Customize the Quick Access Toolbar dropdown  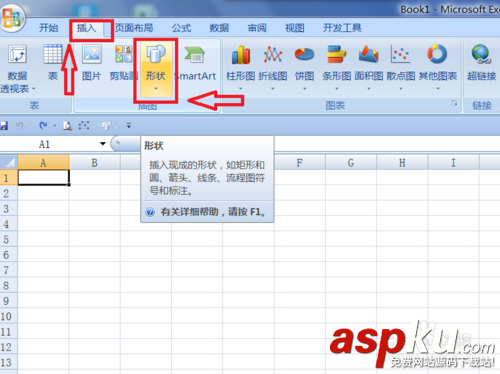(129, 126)
